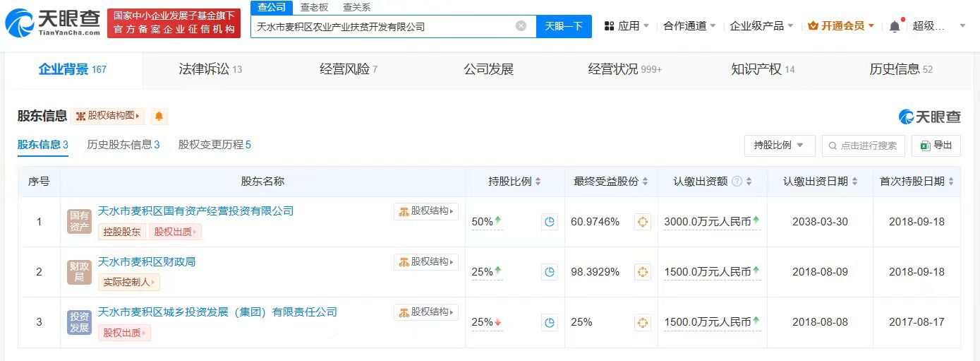Clear the search box with the X icon
Viewport: 980px width, 361px height.
pos(521,26)
